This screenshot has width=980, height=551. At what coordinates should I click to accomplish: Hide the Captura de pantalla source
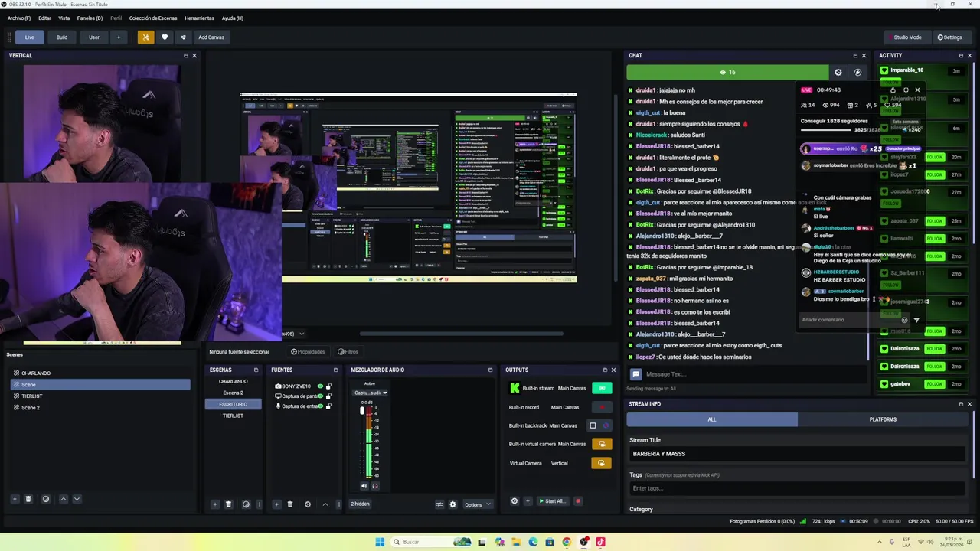(x=320, y=396)
